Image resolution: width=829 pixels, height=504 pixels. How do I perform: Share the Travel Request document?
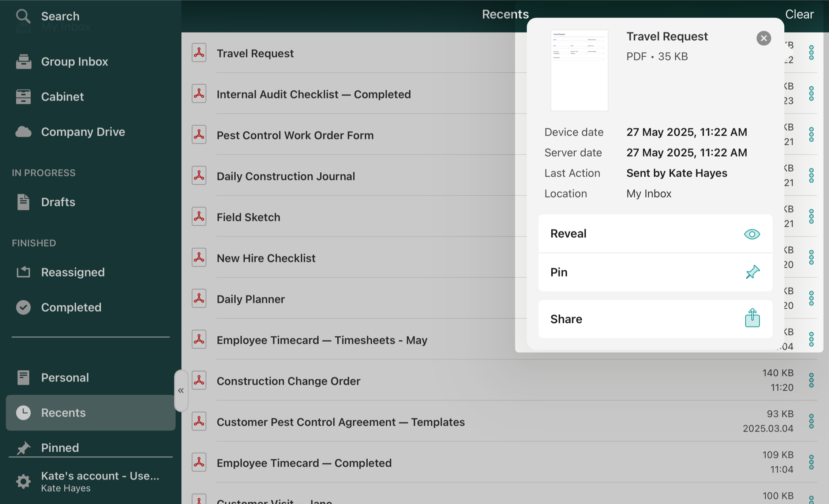click(655, 319)
